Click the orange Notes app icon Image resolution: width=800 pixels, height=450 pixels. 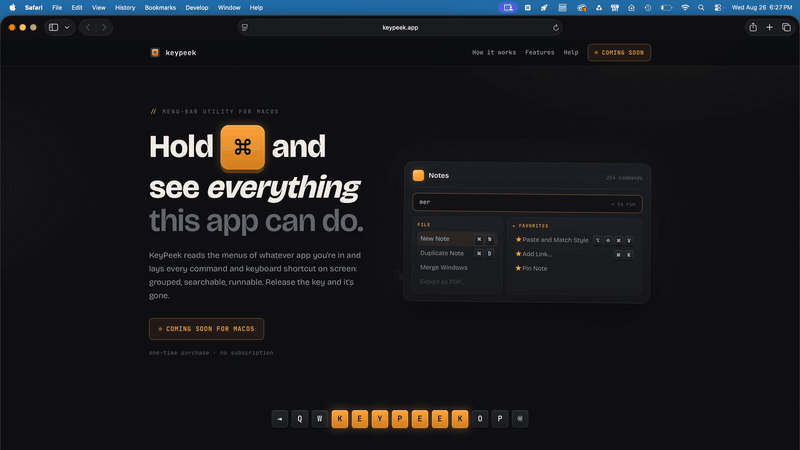pos(418,176)
